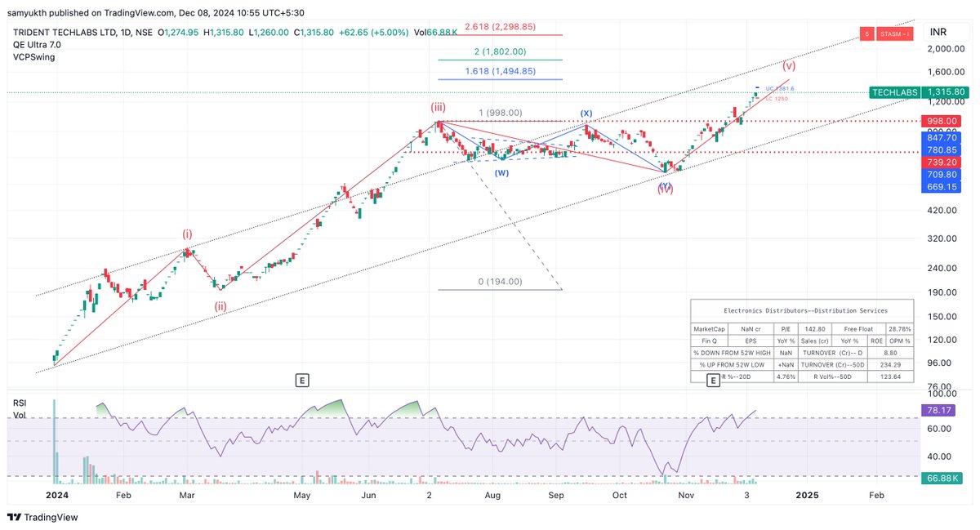Viewport: 980px width, 530px height.
Task: Click the 2024 label on the time axis
Action: pyautogui.click(x=56, y=495)
